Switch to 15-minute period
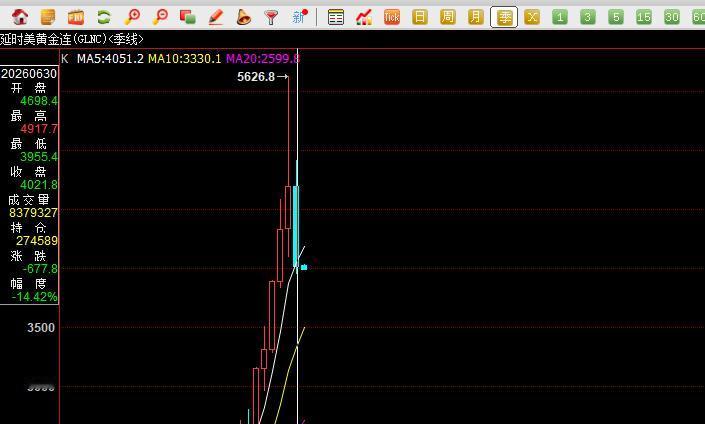 (644, 18)
